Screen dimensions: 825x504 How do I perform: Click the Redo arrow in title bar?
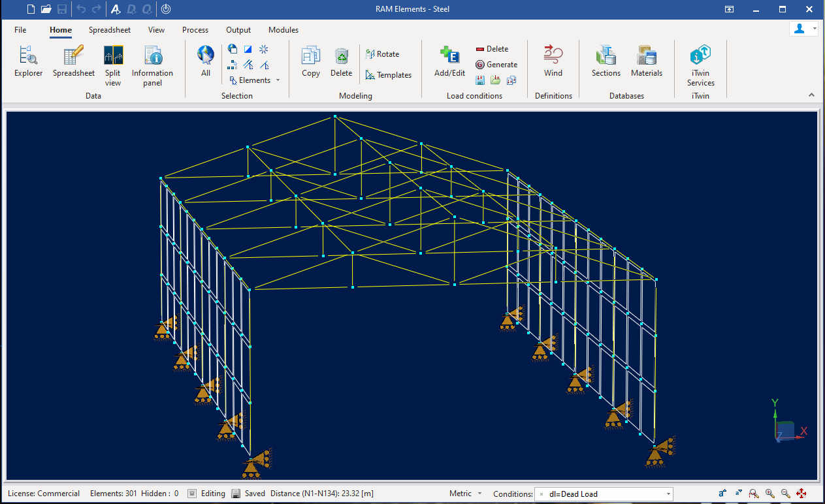pyautogui.click(x=97, y=9)
